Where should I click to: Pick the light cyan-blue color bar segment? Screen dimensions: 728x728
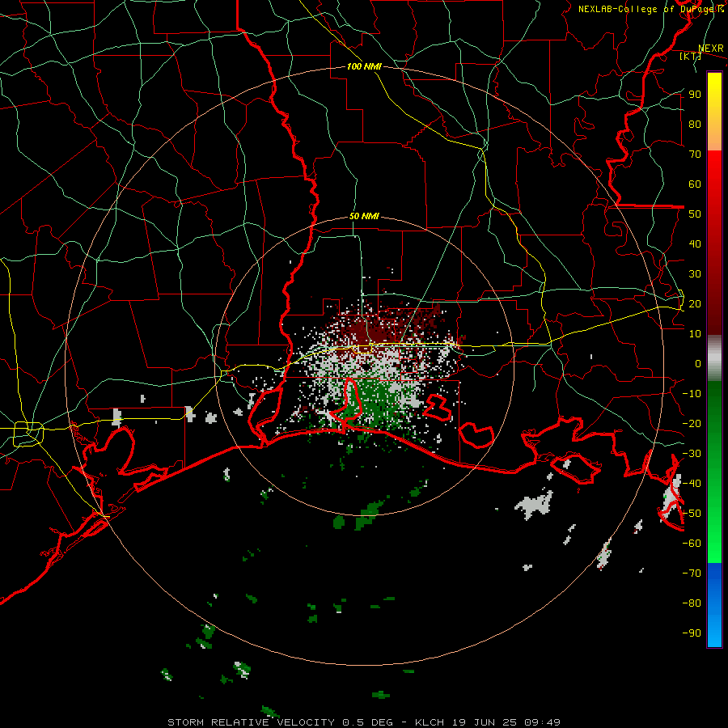point(714,632)
